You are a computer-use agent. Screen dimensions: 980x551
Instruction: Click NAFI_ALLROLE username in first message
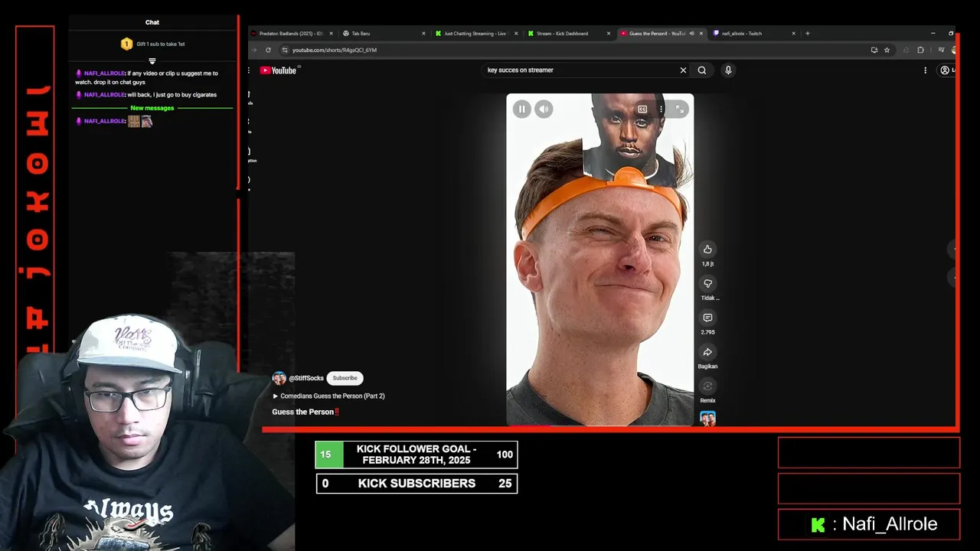(104, 73)
